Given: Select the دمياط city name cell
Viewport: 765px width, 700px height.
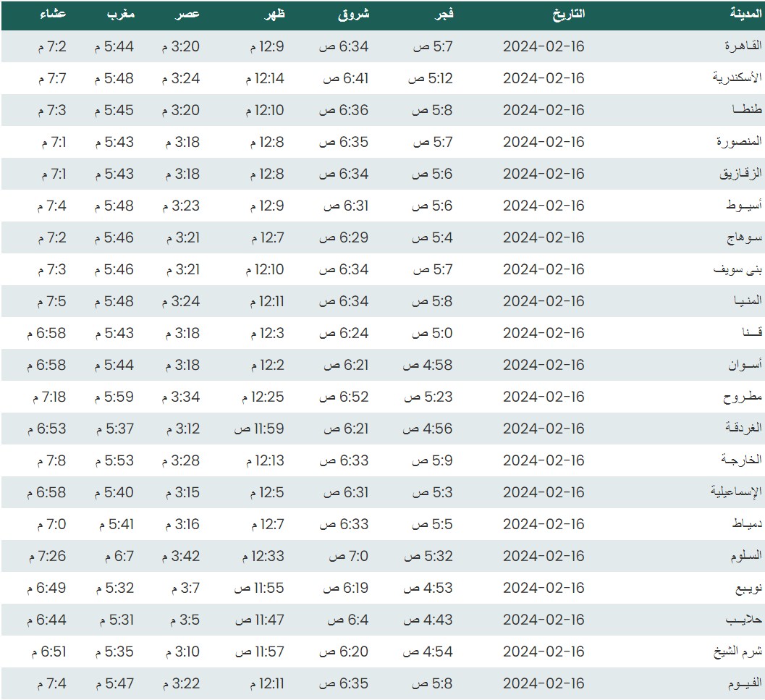Looking at the screenshot, I should click(745, 524).
